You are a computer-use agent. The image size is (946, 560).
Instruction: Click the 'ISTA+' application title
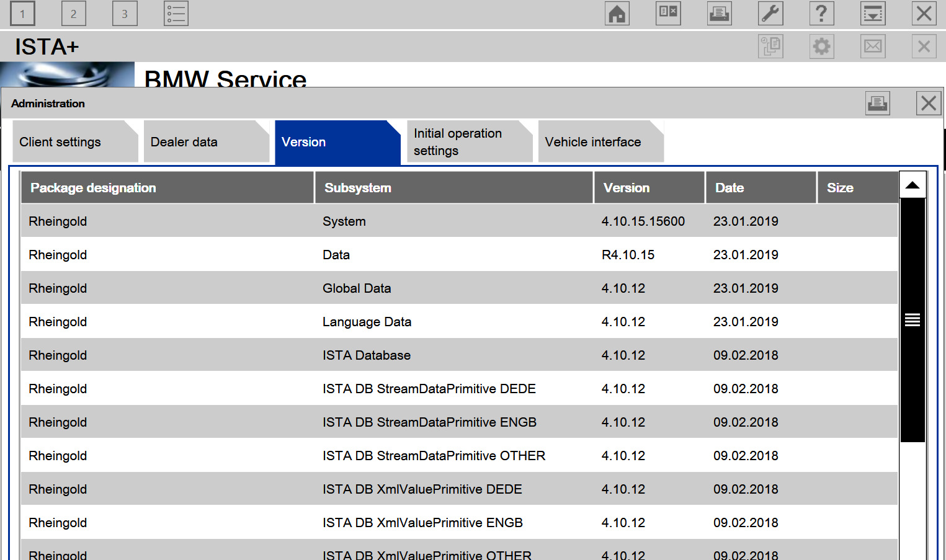click(47, 47)
